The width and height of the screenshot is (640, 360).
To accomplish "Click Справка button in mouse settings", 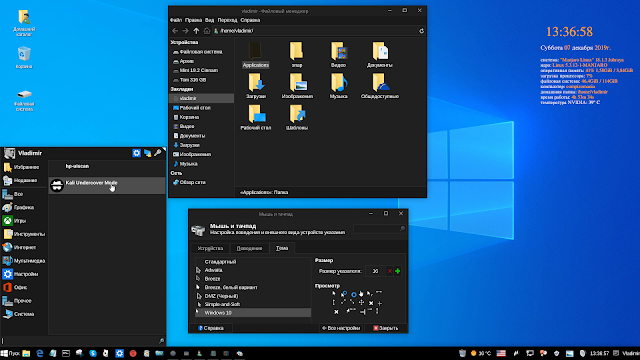I will pos(211,328).
